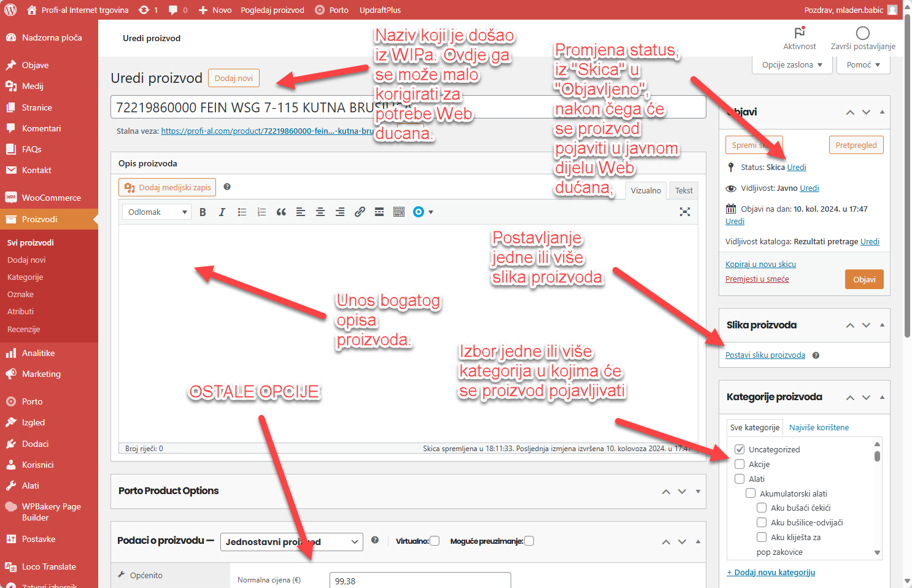Insert a blockquote with the quote icon
Image resolution: width=912 pixels, height=588 pixels.
click(x=281, y=212)
